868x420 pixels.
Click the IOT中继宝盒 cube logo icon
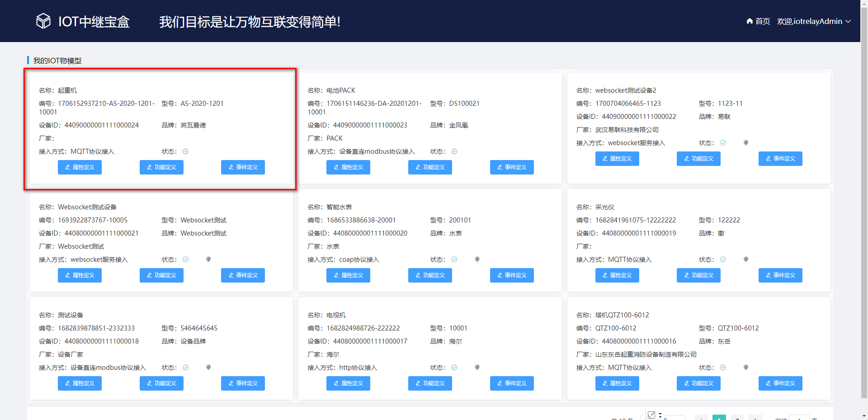pyautogui.click(x=43, y=21)
